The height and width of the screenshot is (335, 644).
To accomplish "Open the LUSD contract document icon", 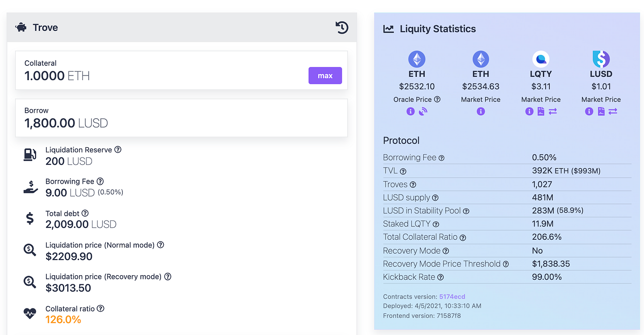I will tap(601, 111).
